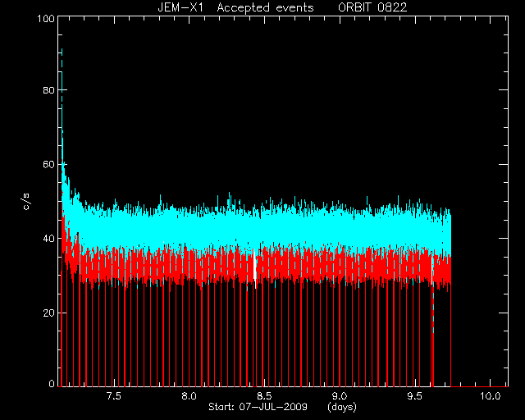Click the 0 y-axis tick label
525x420 pixels.
click(52, 383)
